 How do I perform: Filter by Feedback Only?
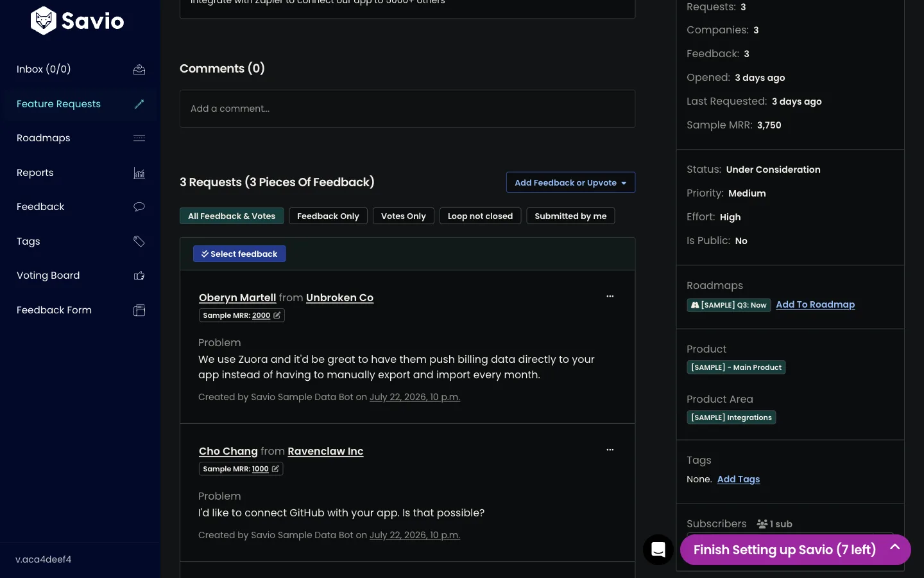coord(328,216)
